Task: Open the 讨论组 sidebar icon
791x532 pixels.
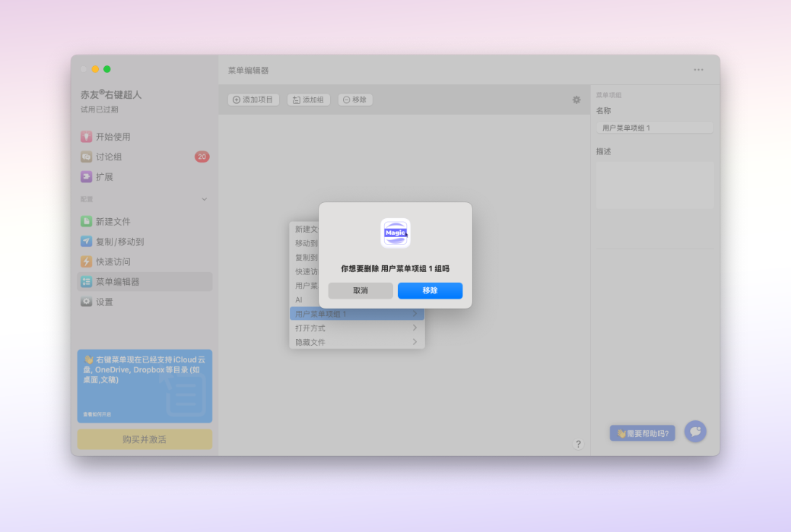Action: 86,157
